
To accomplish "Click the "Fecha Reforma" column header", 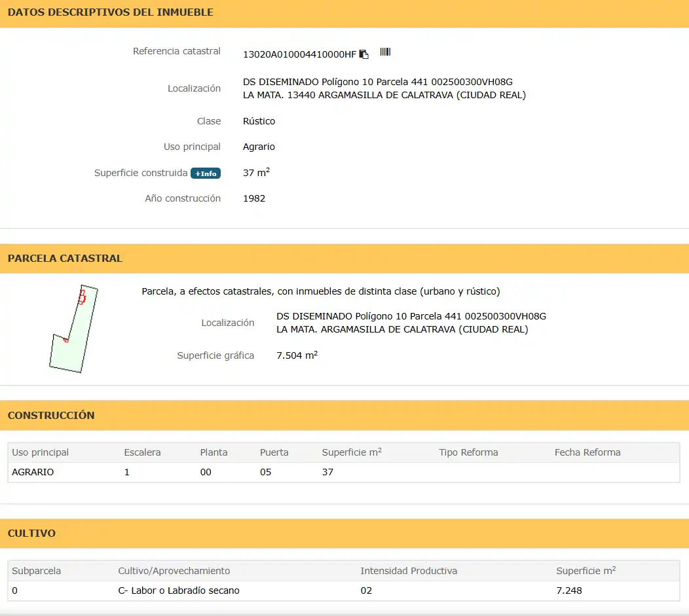I will [587, 452].
